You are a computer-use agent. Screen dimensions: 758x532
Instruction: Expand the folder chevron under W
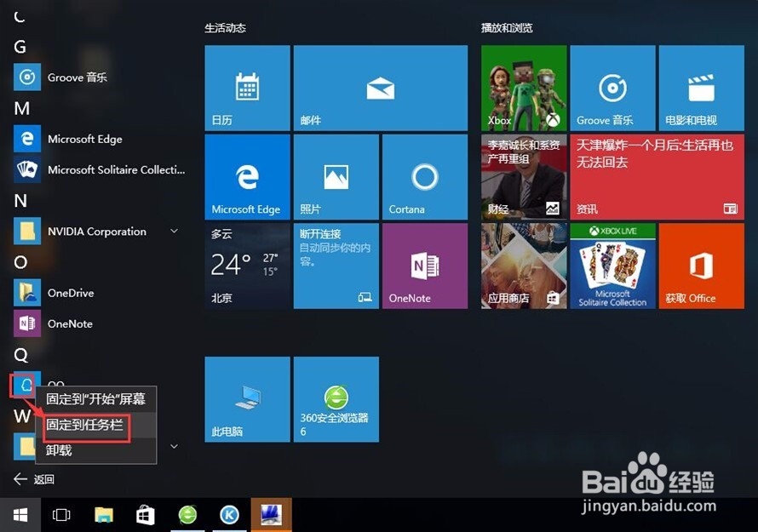(174, 446)
